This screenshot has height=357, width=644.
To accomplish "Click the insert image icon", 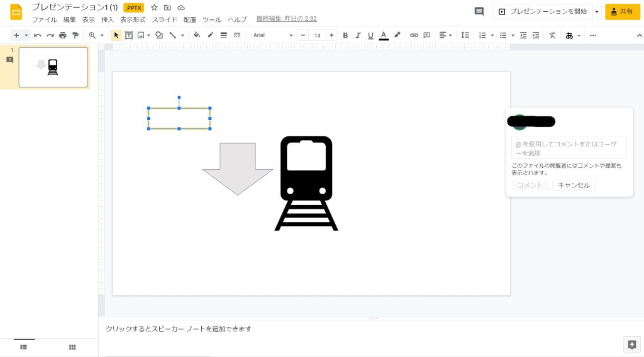I will pos(141,35).
